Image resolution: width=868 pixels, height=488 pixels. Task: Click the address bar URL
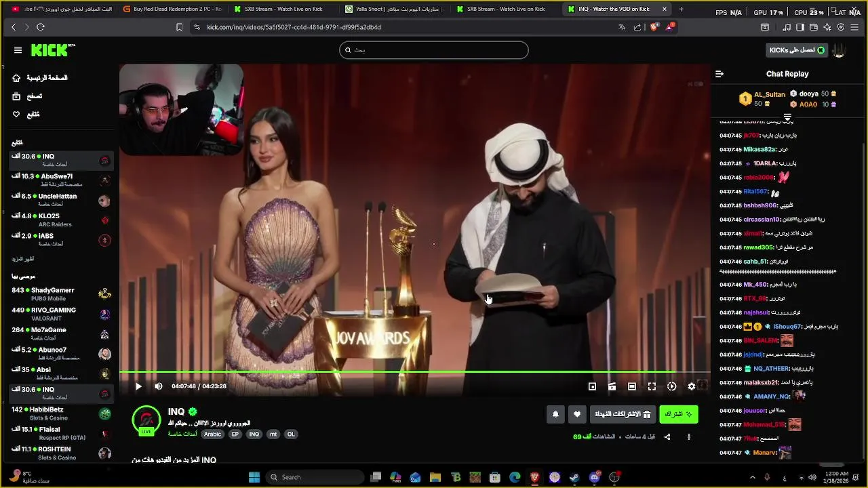[x=294, y=27]
